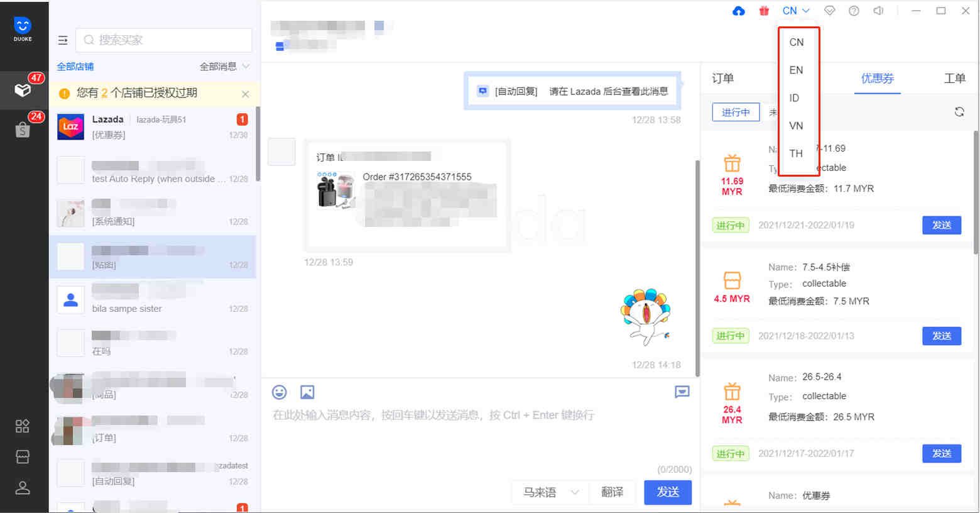Switch to the 工单 tab
Viewport: 980px width, 513px height.
[x=954, y=79]
